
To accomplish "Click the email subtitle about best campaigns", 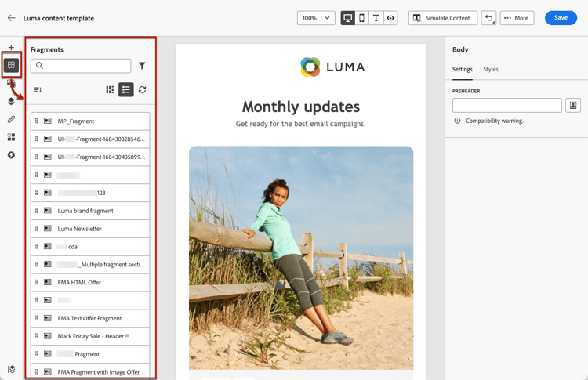I will (x=301, y=124).
